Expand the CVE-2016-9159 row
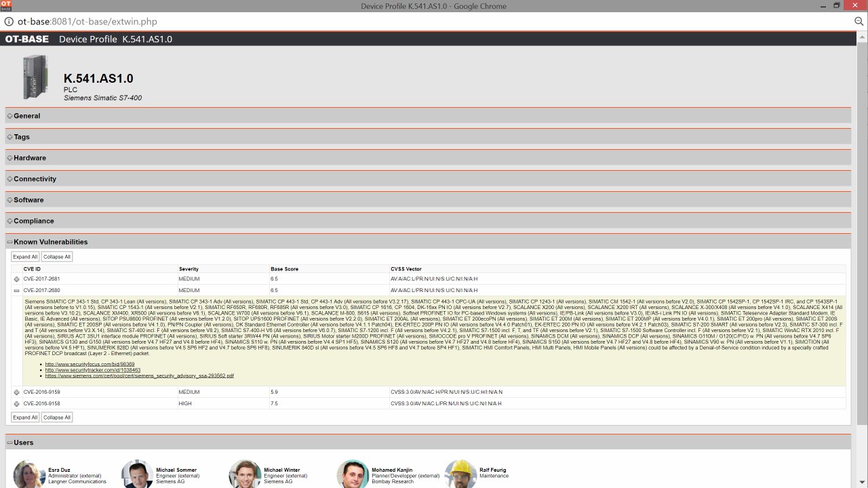This screenshot has height=488, width=868. (x=16, y=392)
